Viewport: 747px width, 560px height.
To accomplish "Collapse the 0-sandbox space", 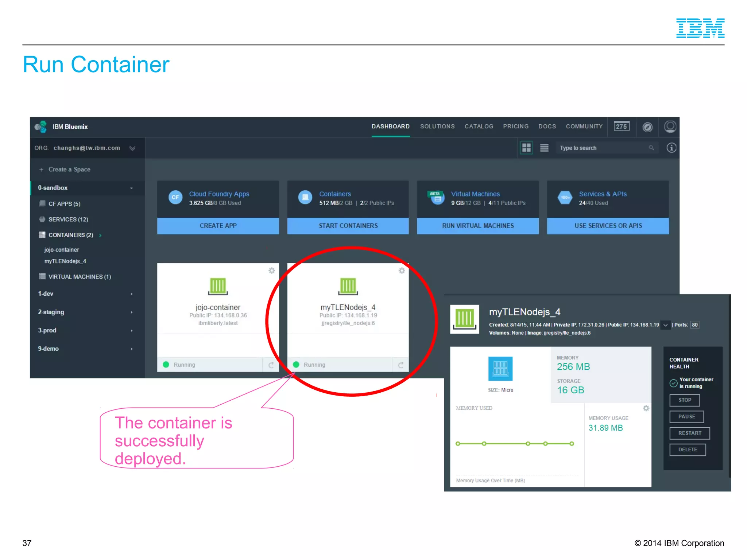I will pyautogui.click(x=131, y=188).
